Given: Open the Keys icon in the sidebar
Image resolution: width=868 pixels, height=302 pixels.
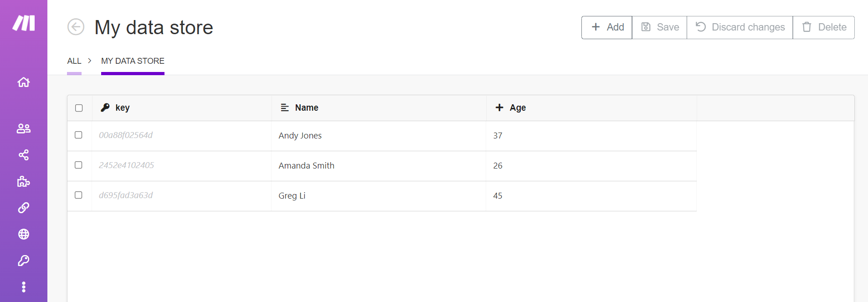Looking at the screenshot, I should 24,261.
